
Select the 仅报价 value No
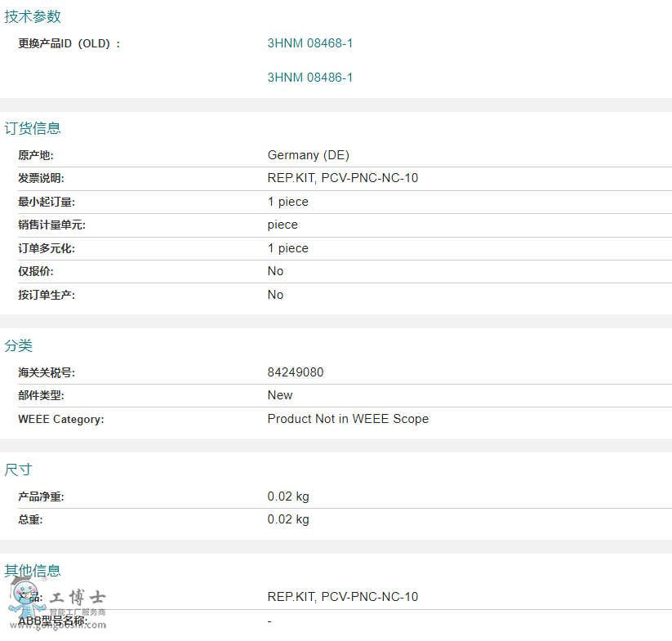click(275, 271)
